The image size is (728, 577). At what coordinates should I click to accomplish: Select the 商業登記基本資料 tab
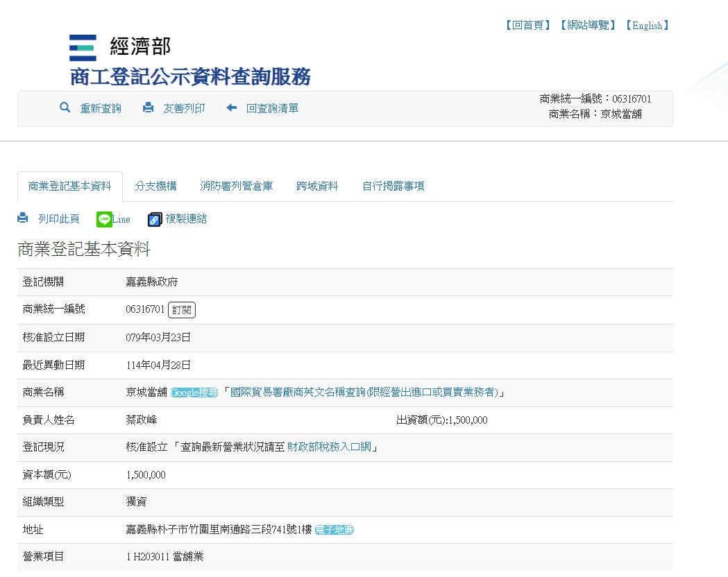pos(69,186)
